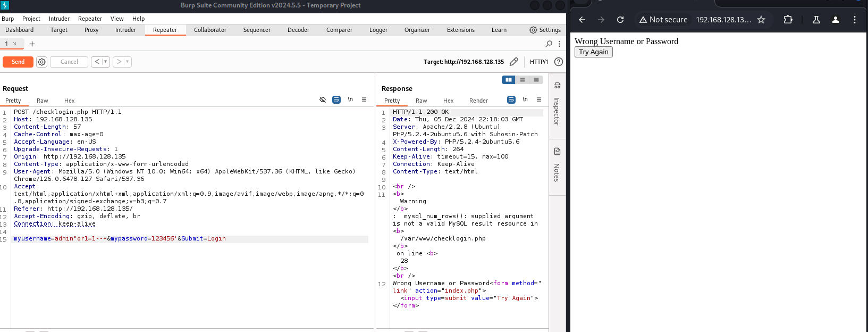Expand previous history dropdown arrow
This screenshot has height=332, width=868.
tap(105, 62)
